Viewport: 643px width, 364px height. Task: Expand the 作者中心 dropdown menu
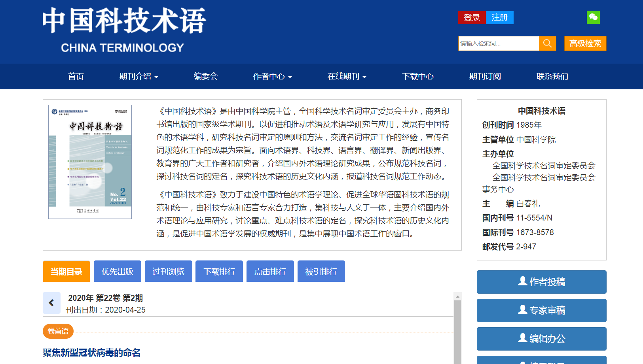click(272, 77)
